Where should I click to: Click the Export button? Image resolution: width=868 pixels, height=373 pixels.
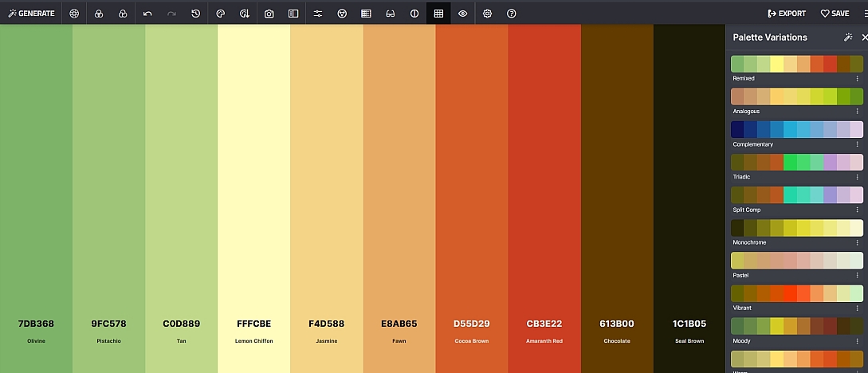click(x=787, y=14)
